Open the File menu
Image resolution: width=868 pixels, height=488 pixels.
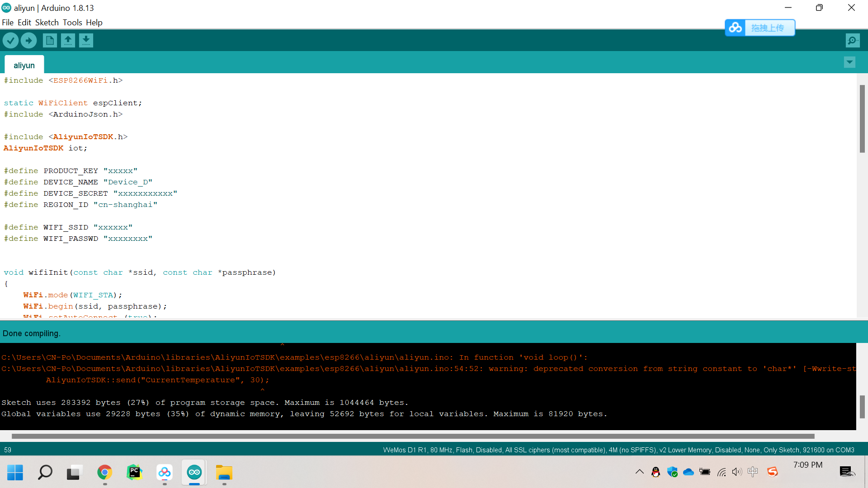point(8,23)
